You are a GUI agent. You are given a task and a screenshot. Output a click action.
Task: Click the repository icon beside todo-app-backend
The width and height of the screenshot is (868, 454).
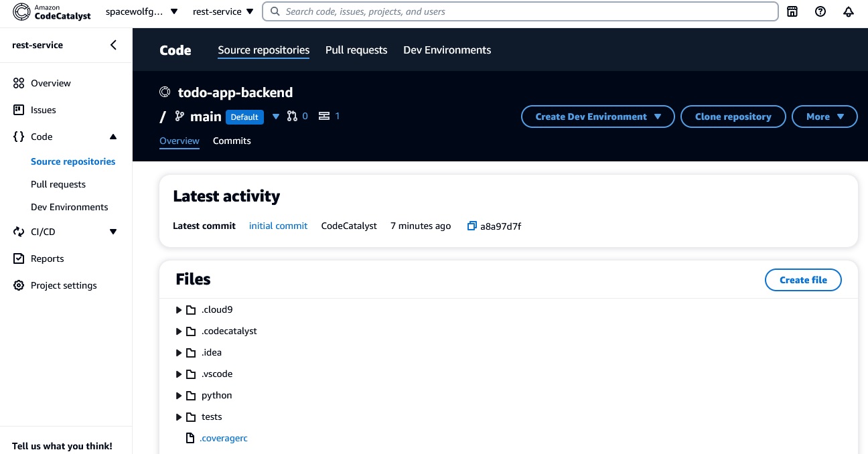[165, 92]
